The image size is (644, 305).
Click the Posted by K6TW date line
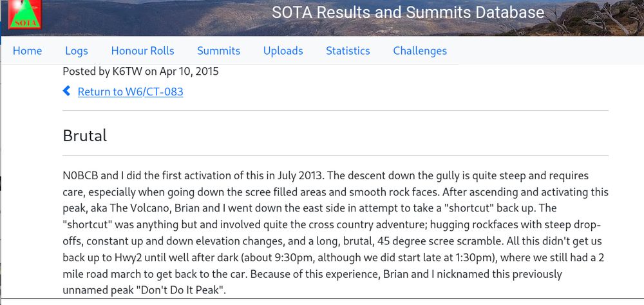[x=140, y=72]
